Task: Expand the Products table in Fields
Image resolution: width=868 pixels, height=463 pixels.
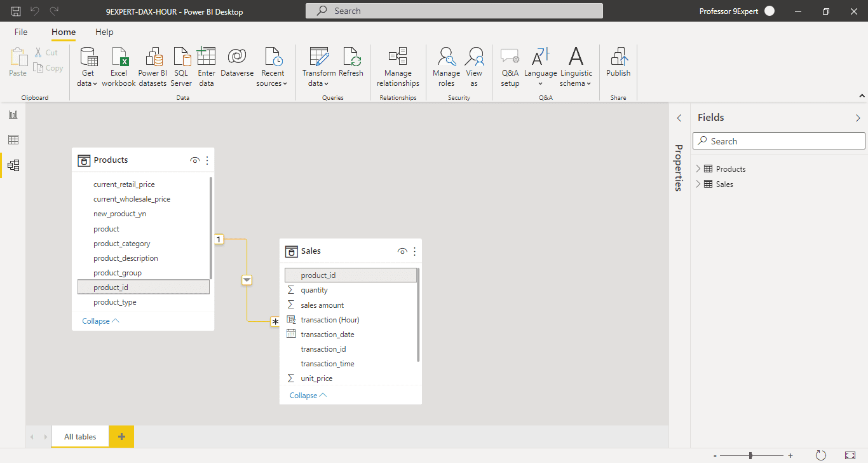Action: 698,169
